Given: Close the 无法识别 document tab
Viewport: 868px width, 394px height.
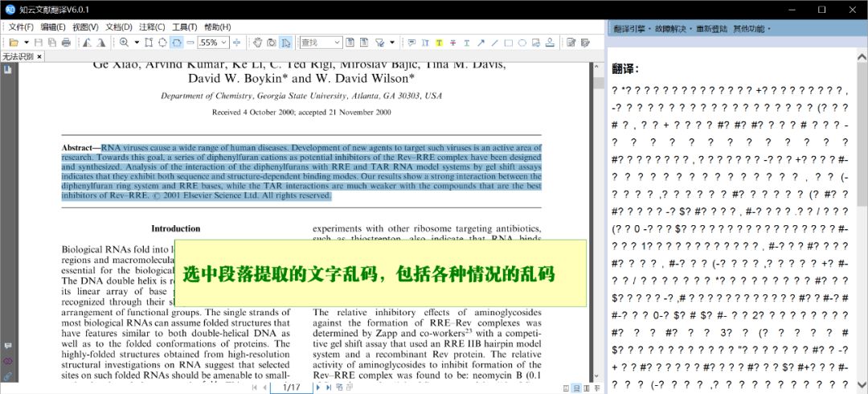Looking at the screenshot, I should (x=39, y=56).
